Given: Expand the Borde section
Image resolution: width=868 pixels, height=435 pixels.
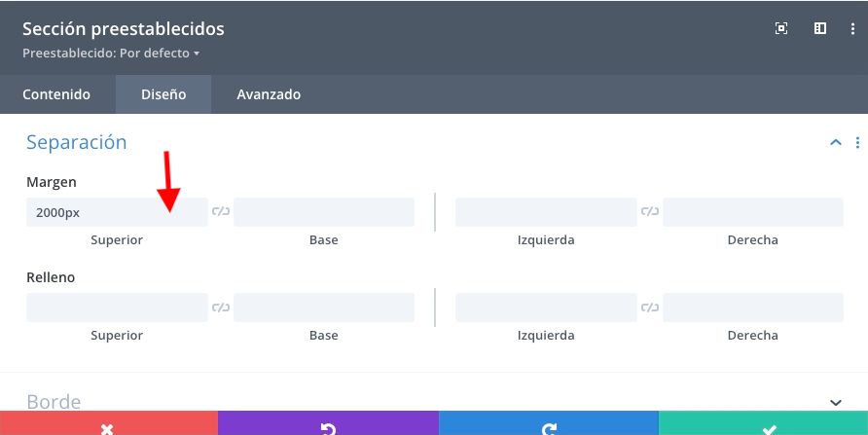Looking at the screenshot, I should pyautogui.click(x=835, y=402).
